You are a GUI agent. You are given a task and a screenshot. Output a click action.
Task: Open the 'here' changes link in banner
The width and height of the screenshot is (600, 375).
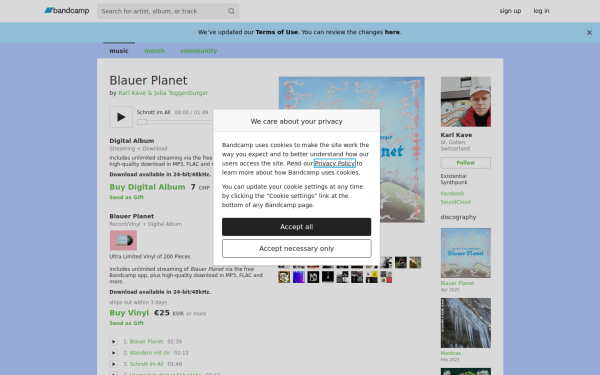tap(392, 32)
